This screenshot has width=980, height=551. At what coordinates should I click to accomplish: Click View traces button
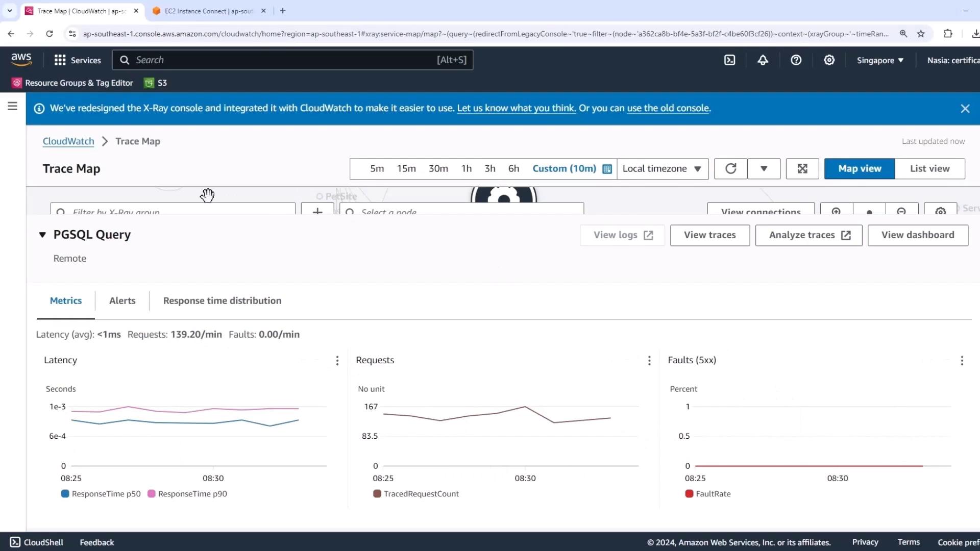709,235
